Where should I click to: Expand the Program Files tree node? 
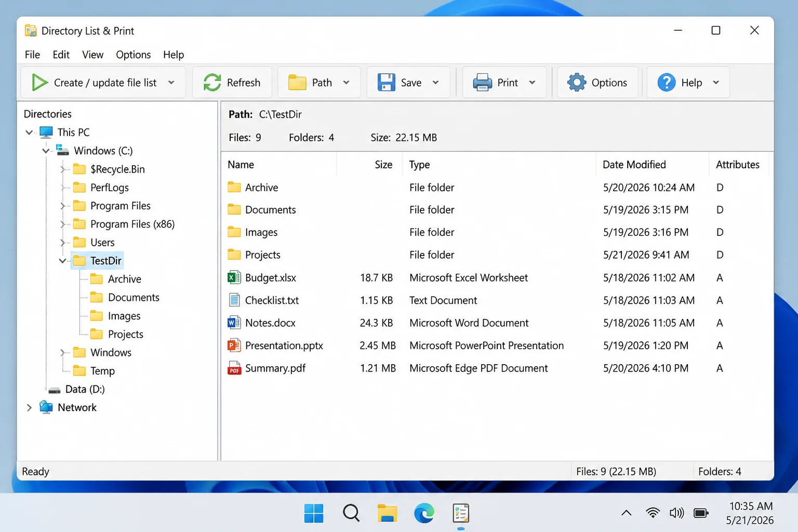[63, 206]
